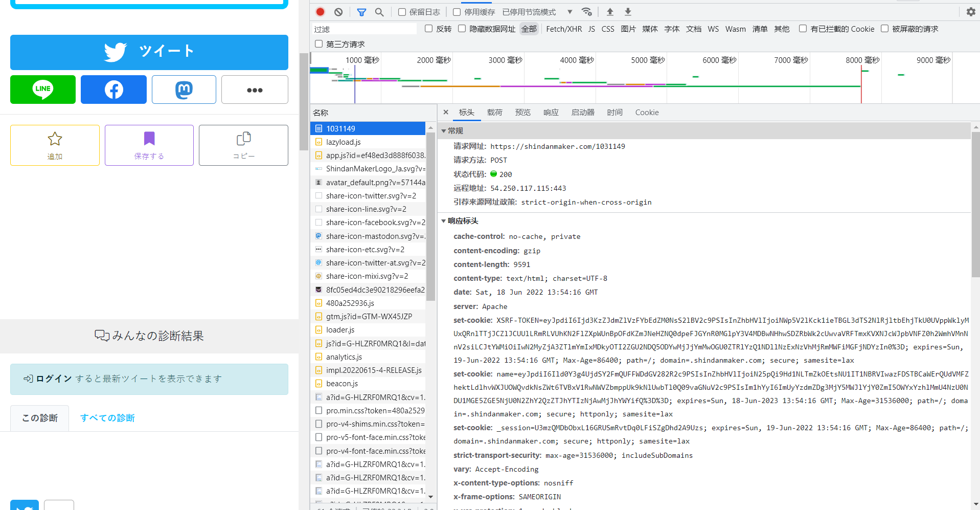Open the network filter bar
980x510 pixels.
(361, 11)
